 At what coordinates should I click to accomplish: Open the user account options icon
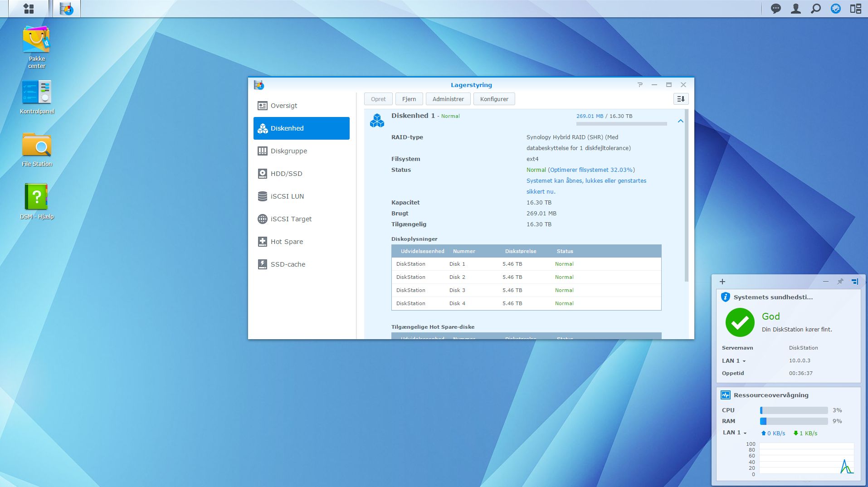pyautogui.click(x=796, y=9)
